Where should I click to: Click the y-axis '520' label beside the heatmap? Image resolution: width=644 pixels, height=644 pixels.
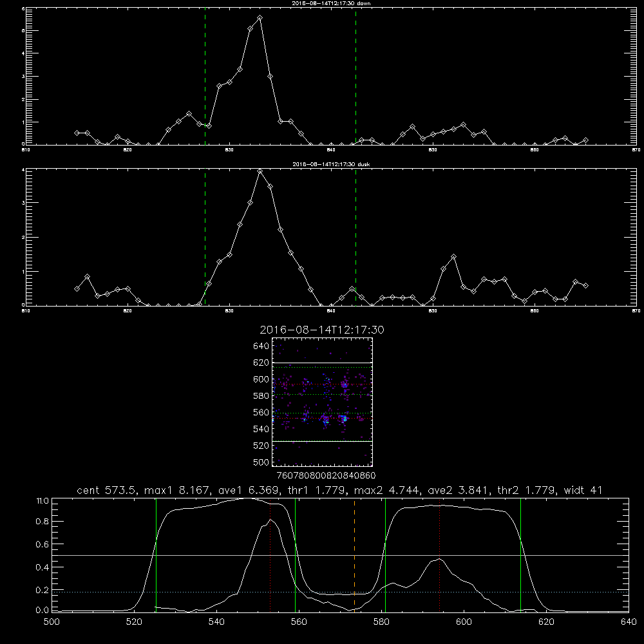point(261,446)
